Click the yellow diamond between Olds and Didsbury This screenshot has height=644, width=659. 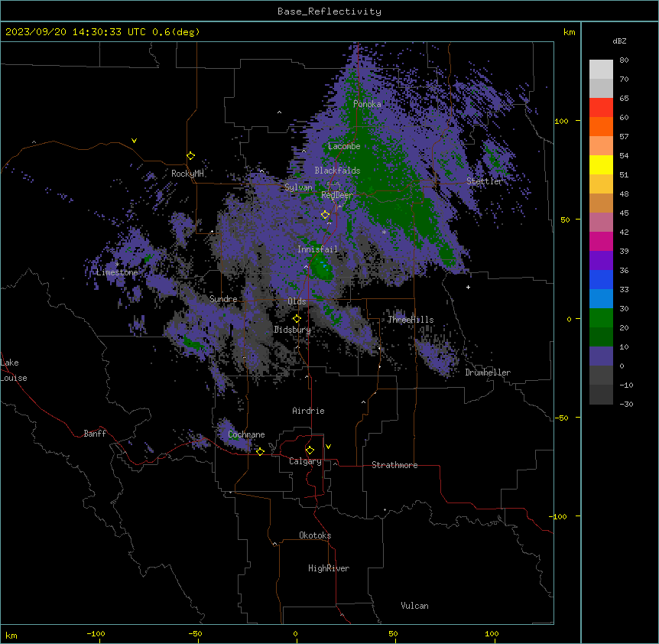click(297, 319)
